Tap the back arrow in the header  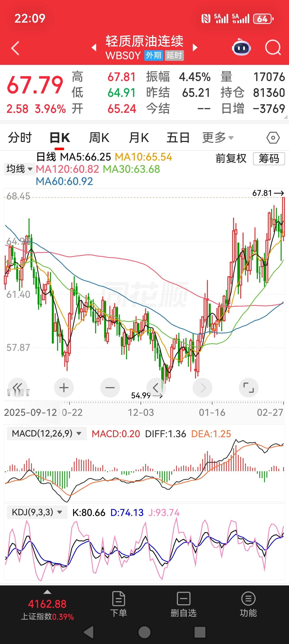(16, 48)
